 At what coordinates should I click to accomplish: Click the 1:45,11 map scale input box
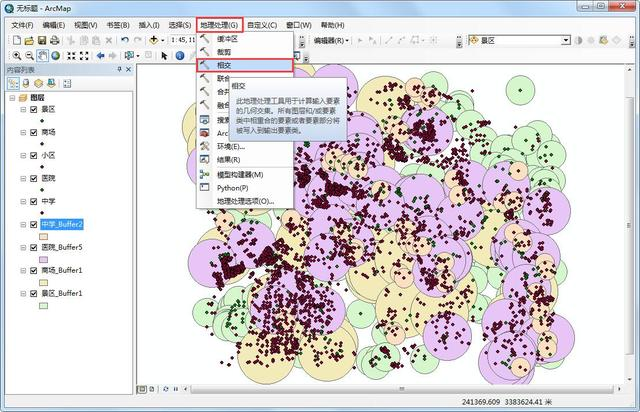[x=183, y=40]
